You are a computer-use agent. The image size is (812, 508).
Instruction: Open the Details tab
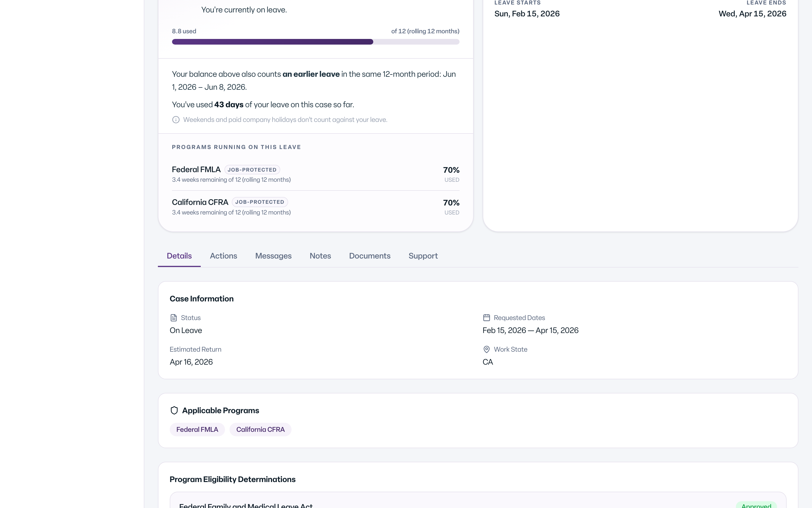click(x=179, y=256)
